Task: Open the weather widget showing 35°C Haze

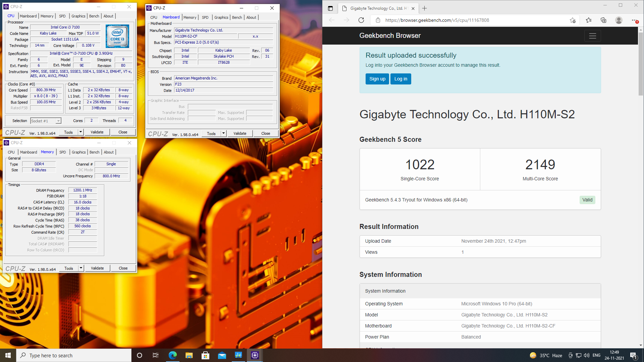Action: pyautogui.click(x=546, y=355)
